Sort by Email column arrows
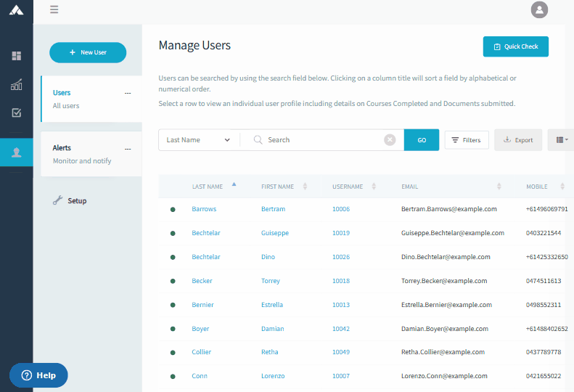 499,187
